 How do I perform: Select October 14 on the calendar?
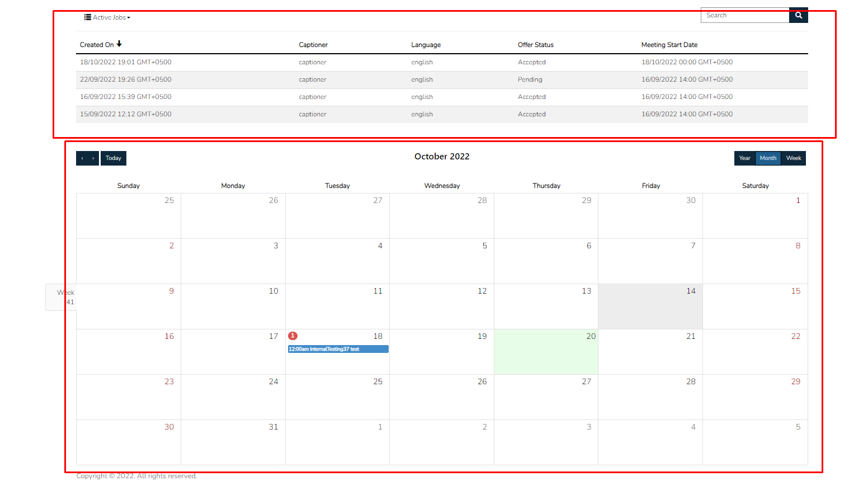point(650,306)
